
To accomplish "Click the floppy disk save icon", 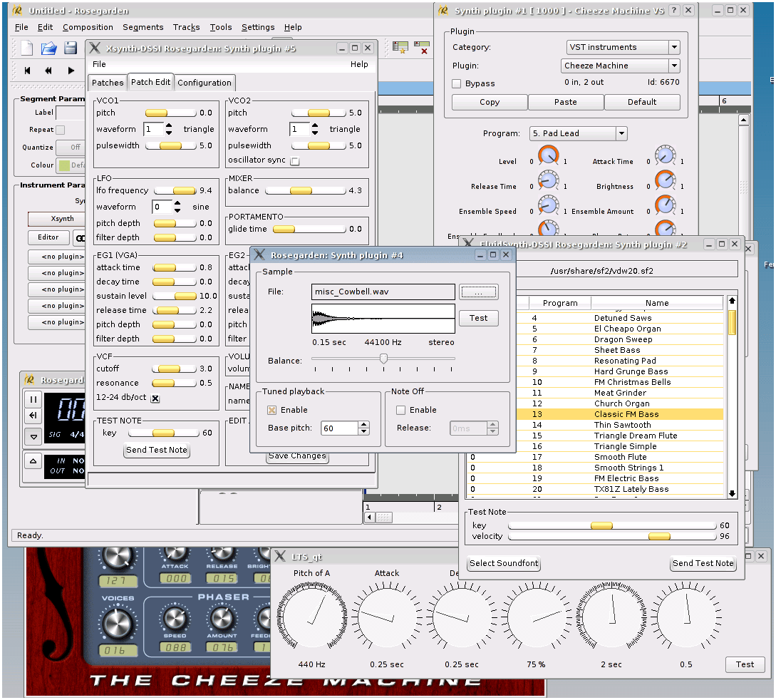I will tap(71, 48).
